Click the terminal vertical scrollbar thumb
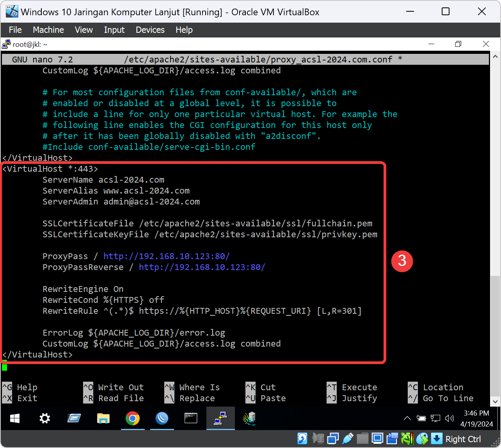This screenshot has height=448, width=501. tap(496, 336)
